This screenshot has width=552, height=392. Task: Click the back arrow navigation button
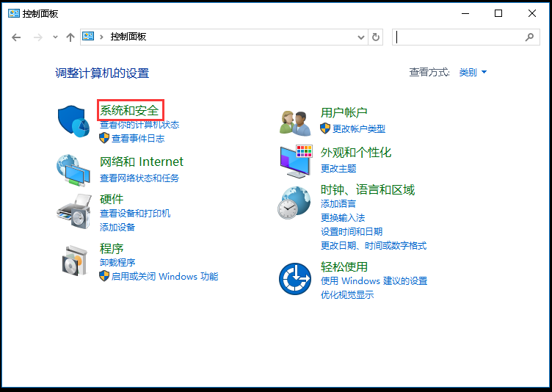pos(16,37)
